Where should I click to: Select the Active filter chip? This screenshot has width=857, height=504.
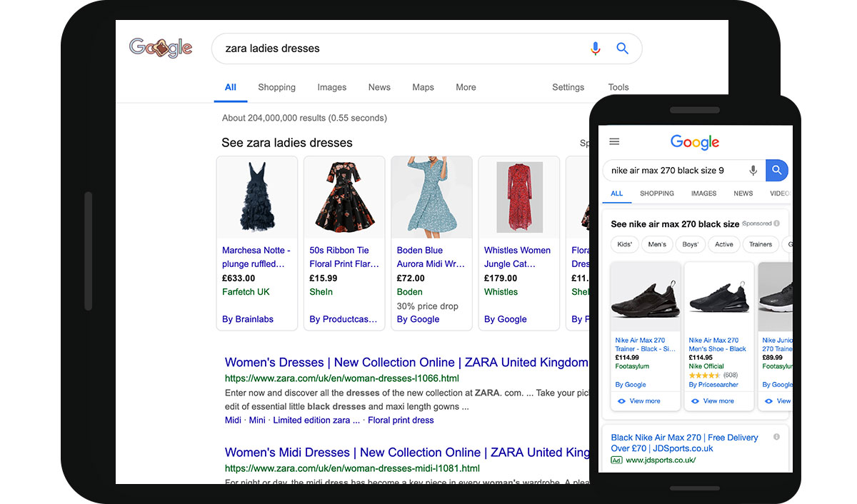pos(724,244)
